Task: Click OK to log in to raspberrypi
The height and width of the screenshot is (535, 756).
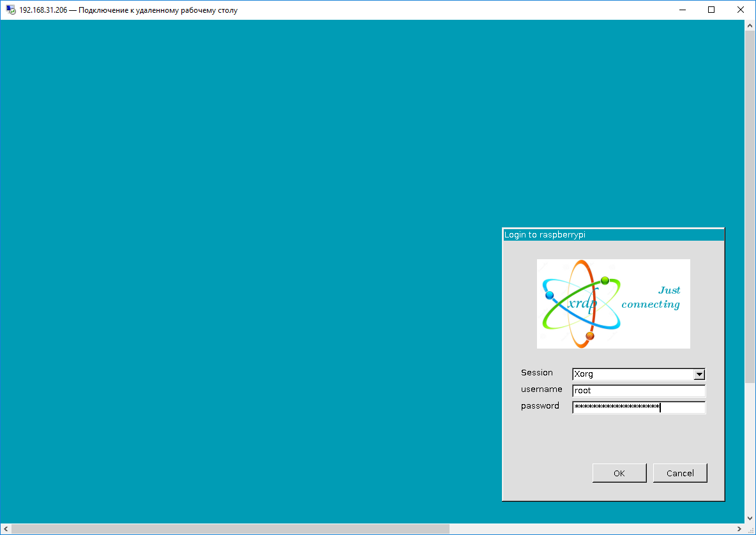Action: (x=619, y=473)
